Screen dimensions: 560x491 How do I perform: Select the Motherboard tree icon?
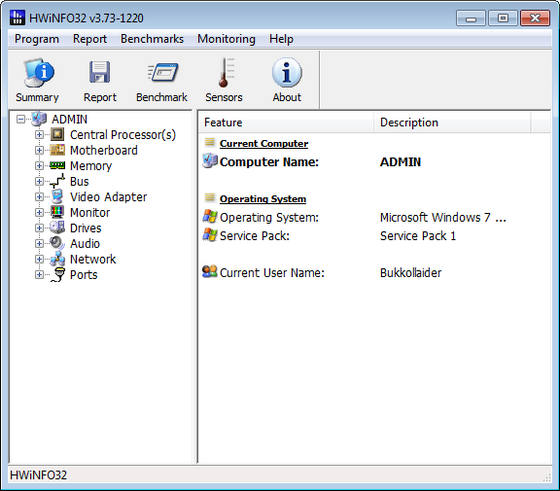pyautogui.click(x=58, y=150)
